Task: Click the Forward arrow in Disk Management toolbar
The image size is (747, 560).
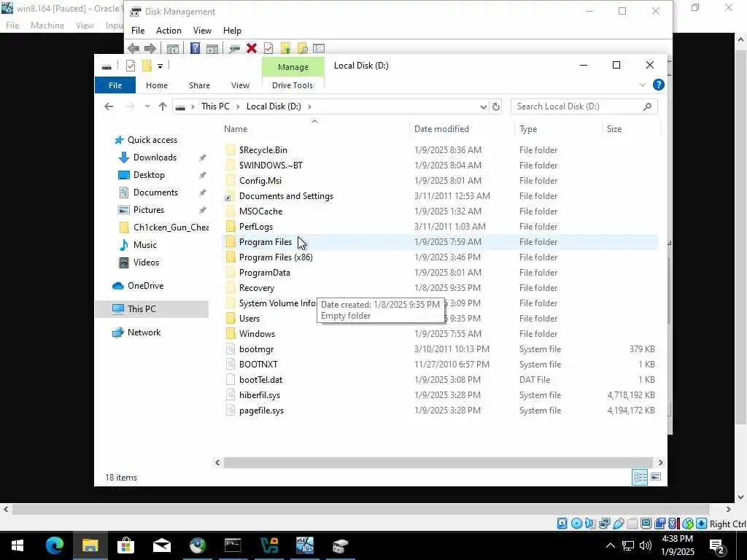Action: coord(150,48)
